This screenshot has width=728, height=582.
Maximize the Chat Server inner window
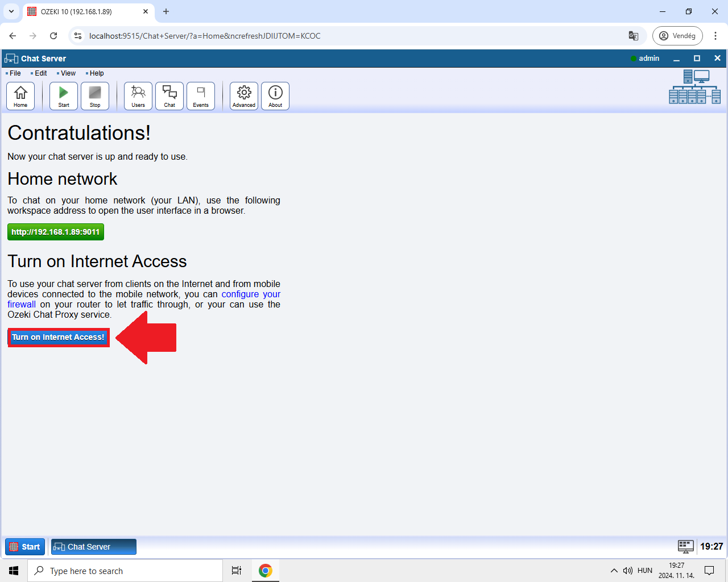[697, 59]
